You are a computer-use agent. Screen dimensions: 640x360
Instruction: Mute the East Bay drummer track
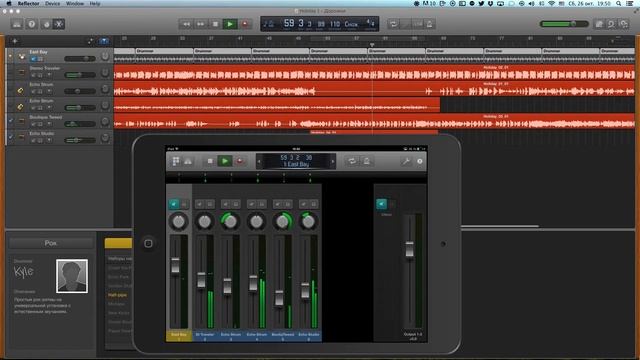click(x=33, y=59)
